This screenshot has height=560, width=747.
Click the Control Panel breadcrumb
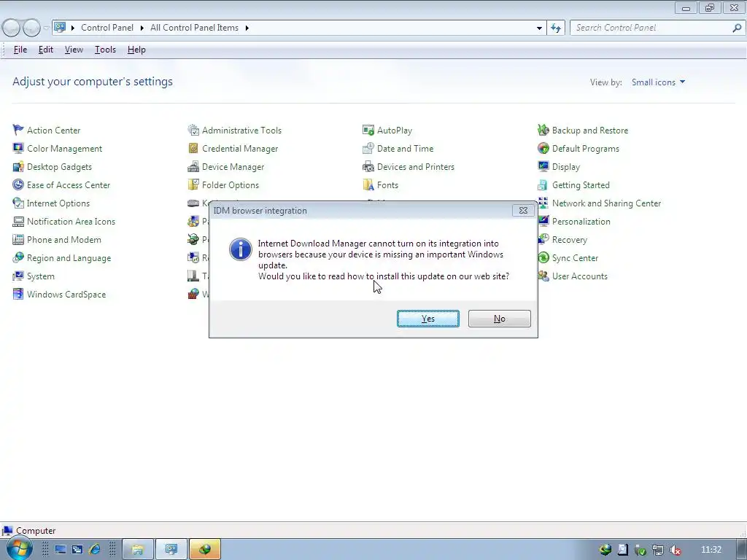[107, 28]
